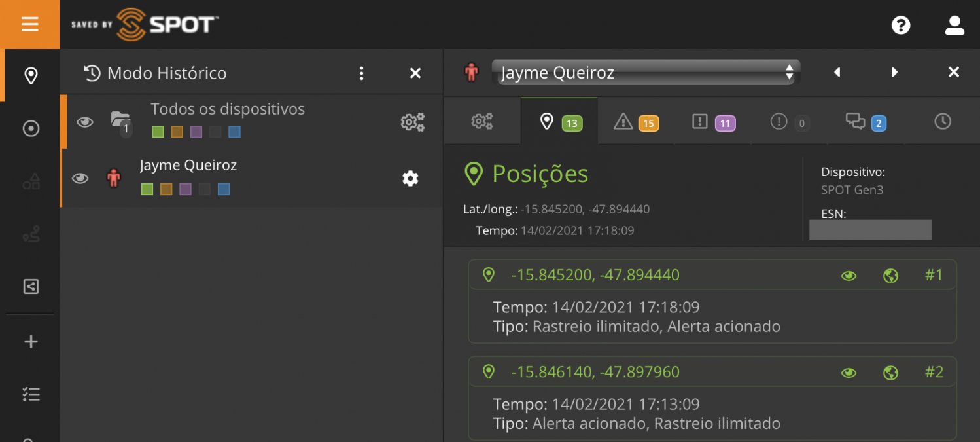Toggle eye icon on position #2
Image resolution: width=980 pixels, height=442 pixels.
849,373
